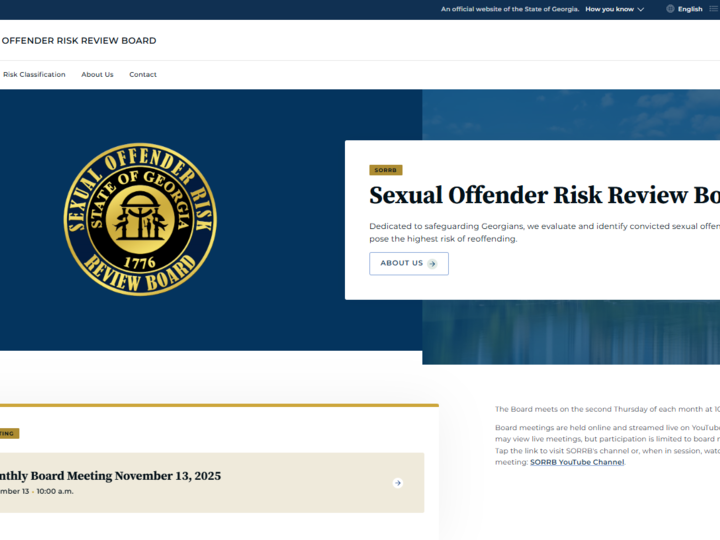Click the arrow icon in ABOUT US button
The width and height of the screenshot is (720, 540).
(x=432, y=264)
